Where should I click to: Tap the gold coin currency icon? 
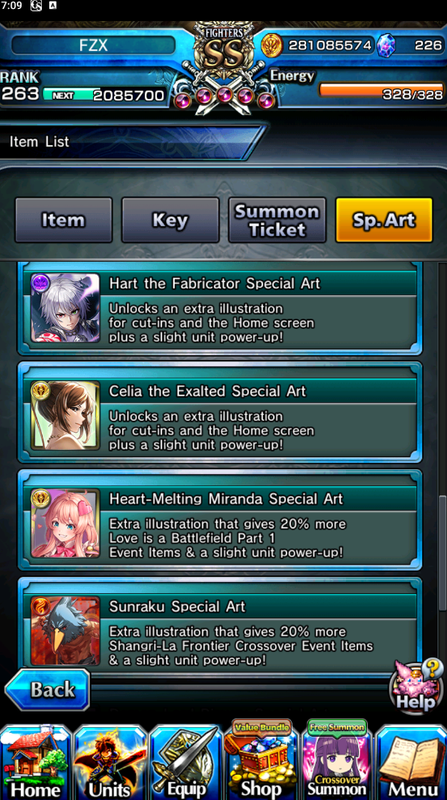pyautogui.click(x=271, y=45)
